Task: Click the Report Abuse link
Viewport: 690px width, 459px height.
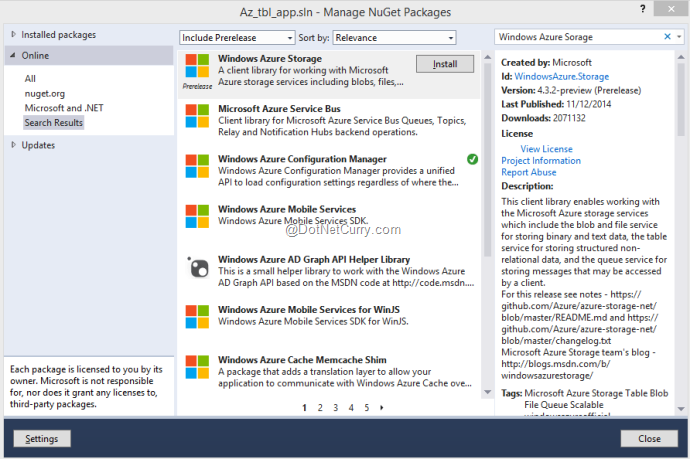Action: click(529, 172)
